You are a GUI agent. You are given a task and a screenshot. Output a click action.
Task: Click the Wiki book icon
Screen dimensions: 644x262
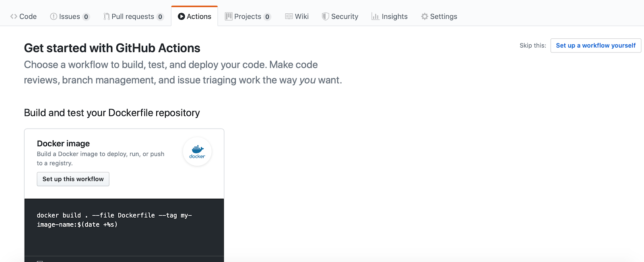click(289, 17)
